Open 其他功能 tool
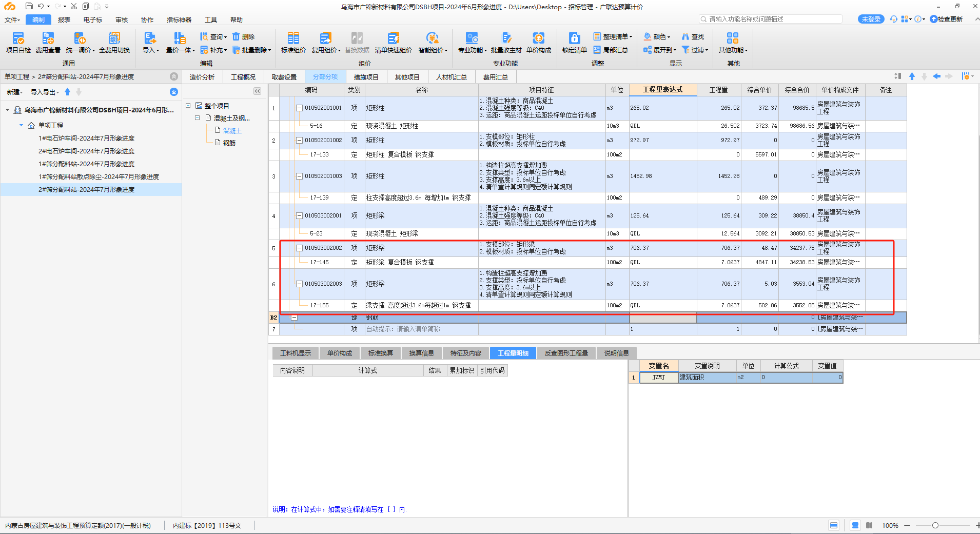Image resolution: width=980 pixels, height=534 pixels. click(x=733, y=42)
